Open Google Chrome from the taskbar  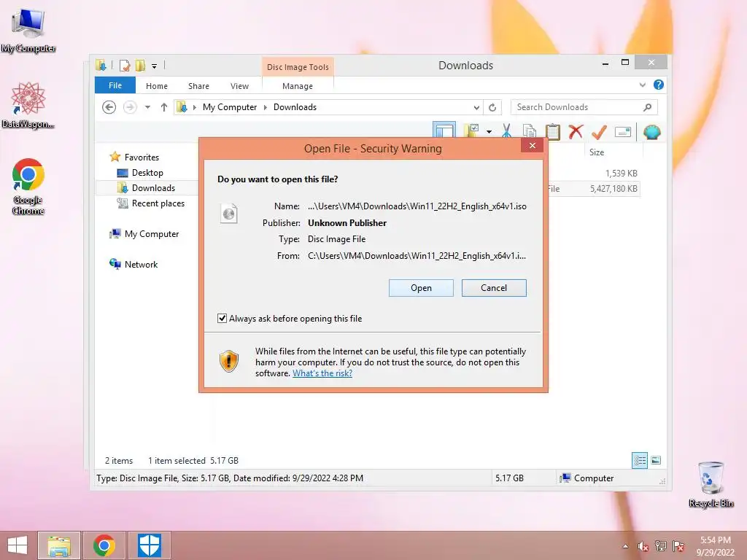pyautogui.click(x=104, y=545)
